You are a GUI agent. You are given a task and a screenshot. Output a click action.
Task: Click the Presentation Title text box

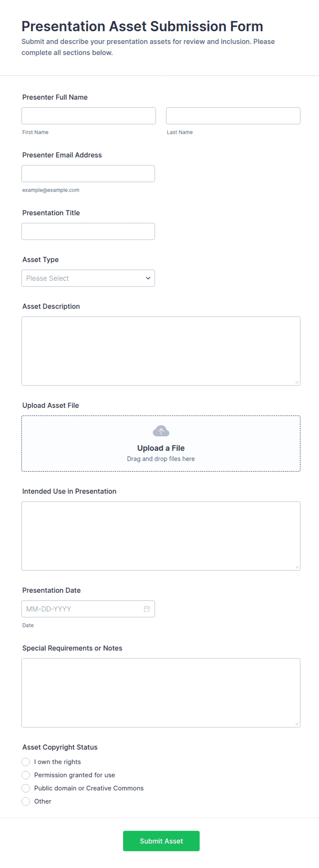(x=88, y=231)
